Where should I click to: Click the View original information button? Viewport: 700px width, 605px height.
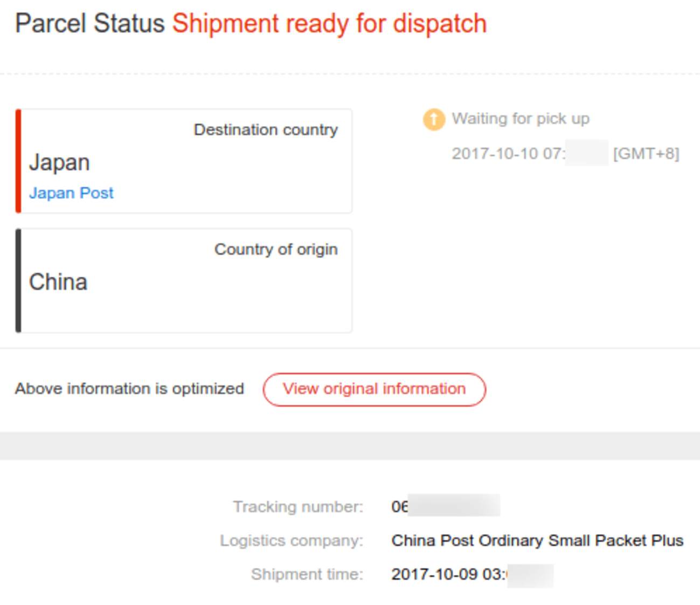pos(374,389)
